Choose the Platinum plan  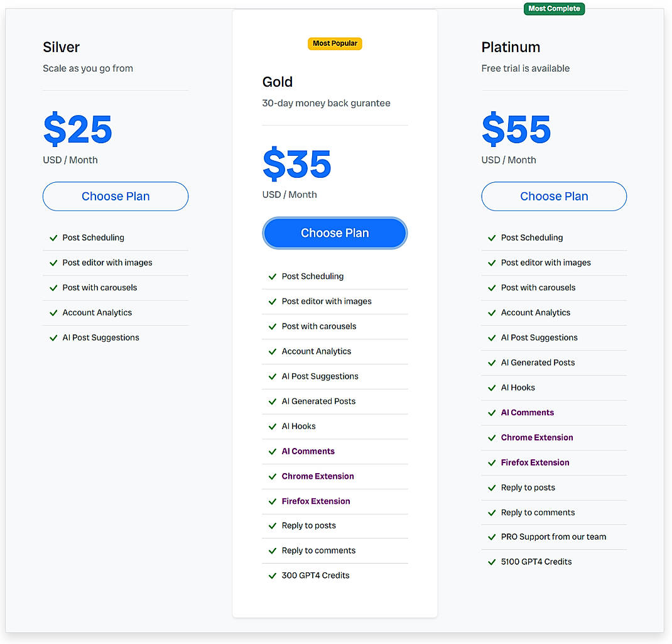coord(553,196)
